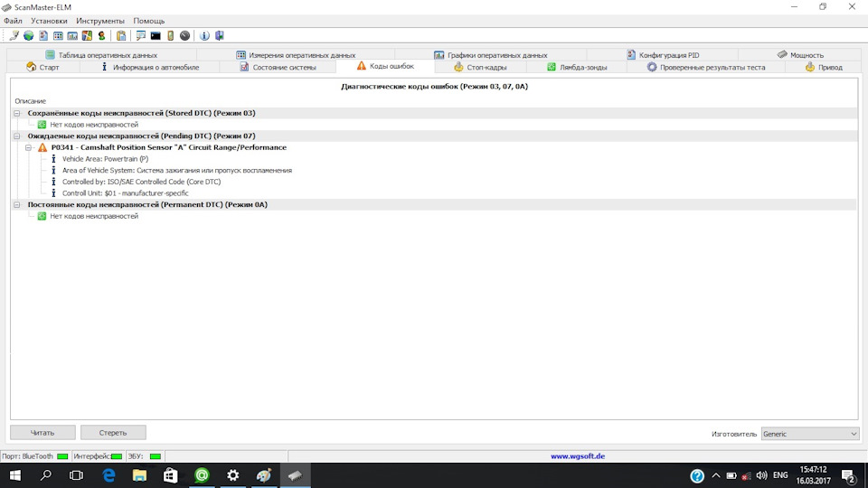The width and height of the screenshot is (868, 488).
Task: Switch to Измерения оперативных данных tab
Action: point(296,55)
